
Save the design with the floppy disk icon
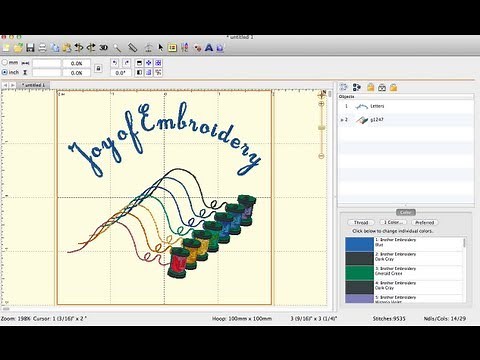pos(30,48)
